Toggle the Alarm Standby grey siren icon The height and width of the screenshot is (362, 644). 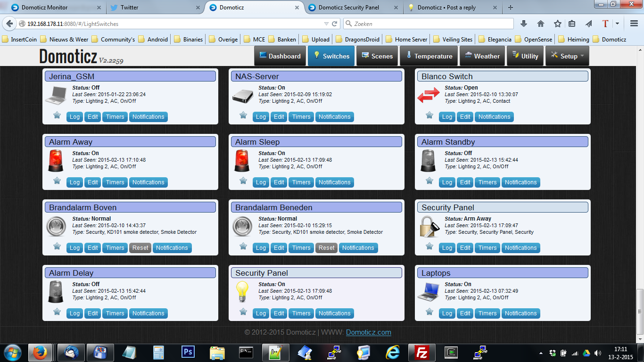428,160
